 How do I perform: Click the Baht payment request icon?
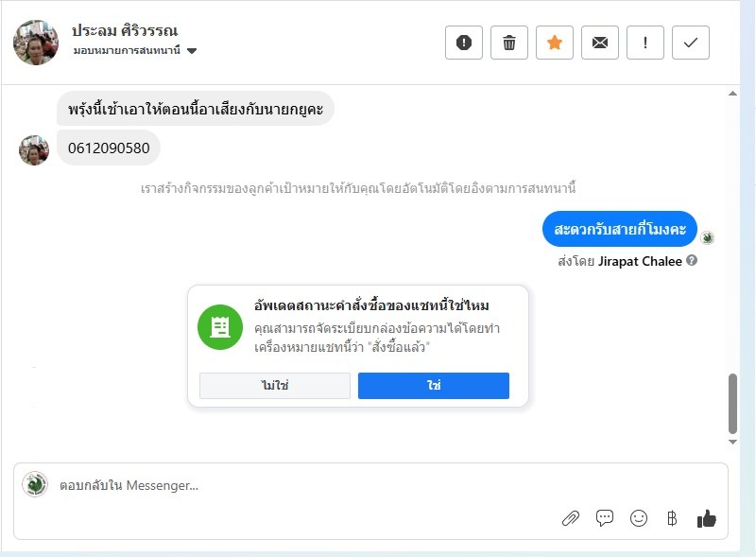click(672, 518)
